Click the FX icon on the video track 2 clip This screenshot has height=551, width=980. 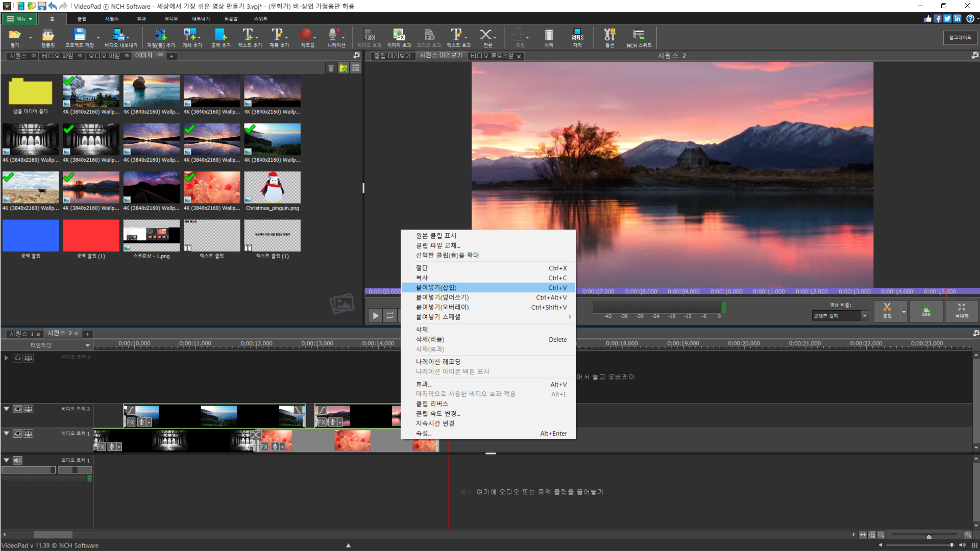tap(131, 422)
